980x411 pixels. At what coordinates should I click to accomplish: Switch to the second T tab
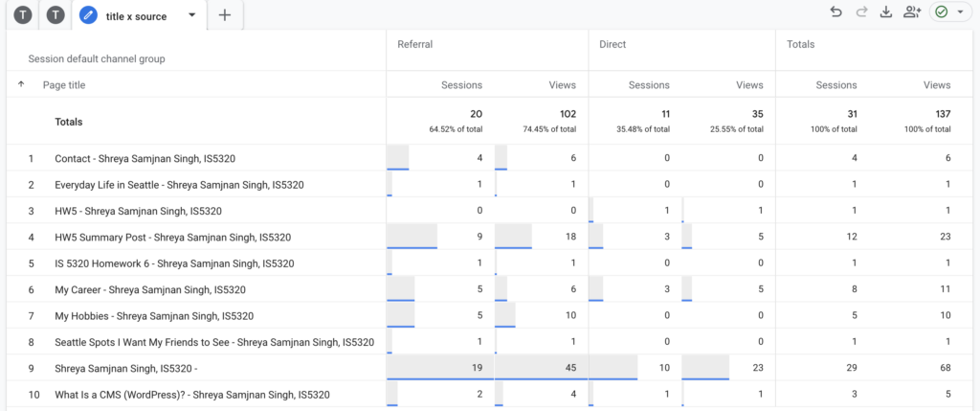(x=56, y=15)
